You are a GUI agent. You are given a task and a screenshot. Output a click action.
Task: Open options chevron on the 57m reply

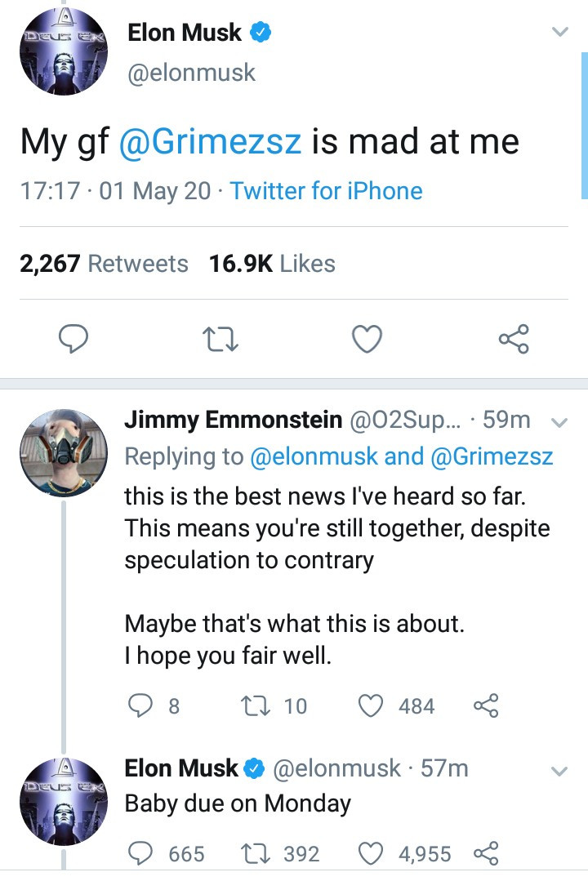point(559,771)
